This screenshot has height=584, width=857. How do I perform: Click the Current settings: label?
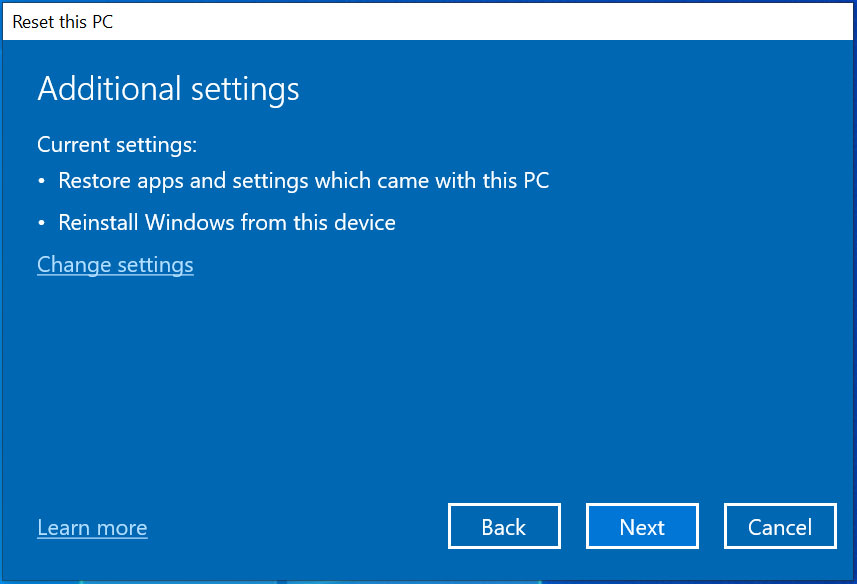[117, 145]
